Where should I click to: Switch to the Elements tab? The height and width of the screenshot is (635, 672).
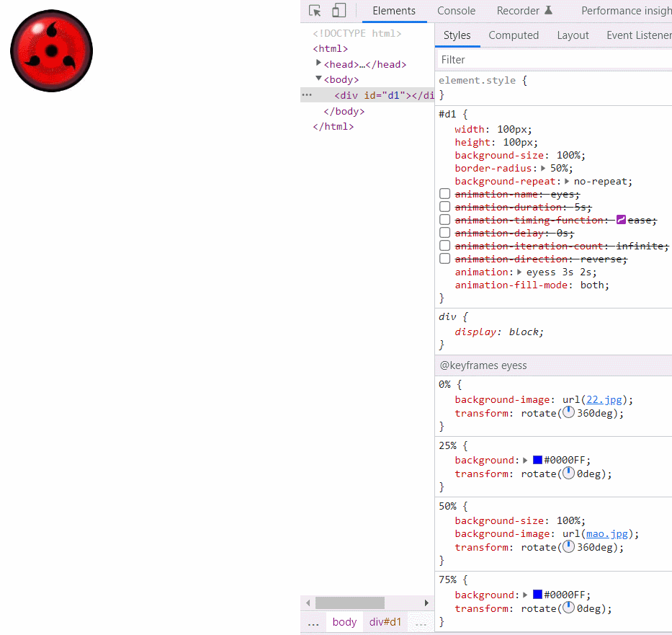pyautogui.click(x=394, y=11)
